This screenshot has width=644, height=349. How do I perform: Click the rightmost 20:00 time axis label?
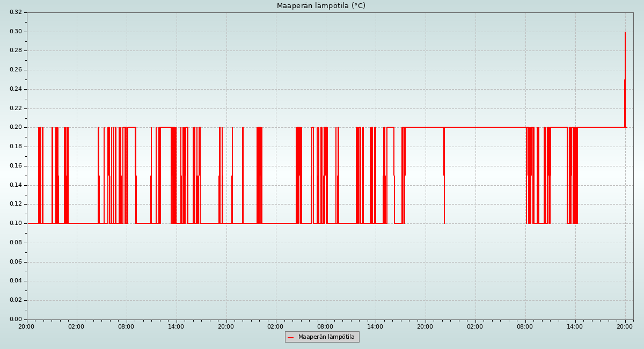(x=625, y=326)
